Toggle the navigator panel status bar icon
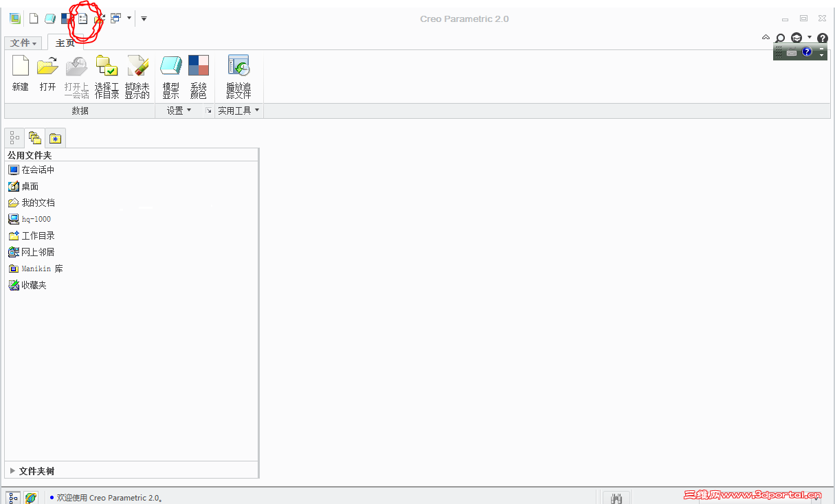 click(14, 498)
